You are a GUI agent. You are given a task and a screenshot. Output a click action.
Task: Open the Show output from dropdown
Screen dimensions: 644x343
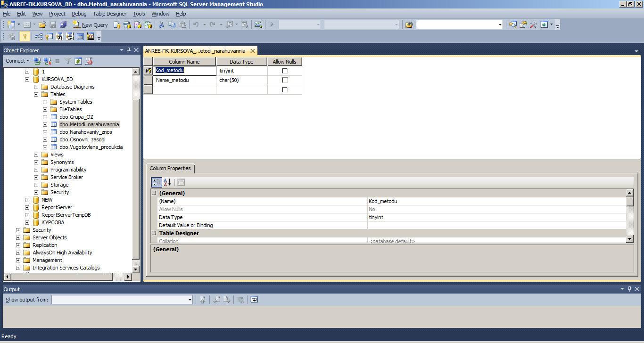[190, 300]
